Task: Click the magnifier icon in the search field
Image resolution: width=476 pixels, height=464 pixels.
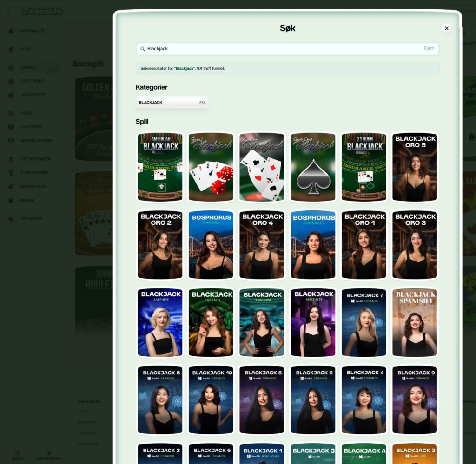Action: (142, 48)
